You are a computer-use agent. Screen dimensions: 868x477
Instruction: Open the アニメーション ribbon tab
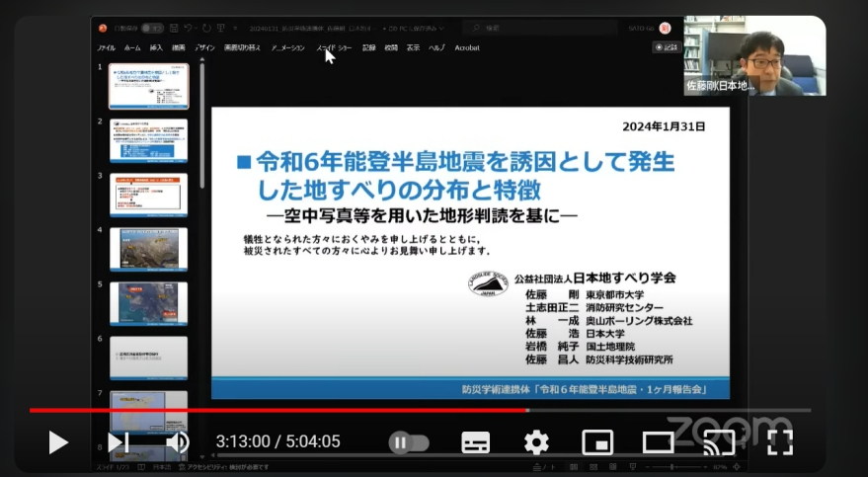pos(288,48)
